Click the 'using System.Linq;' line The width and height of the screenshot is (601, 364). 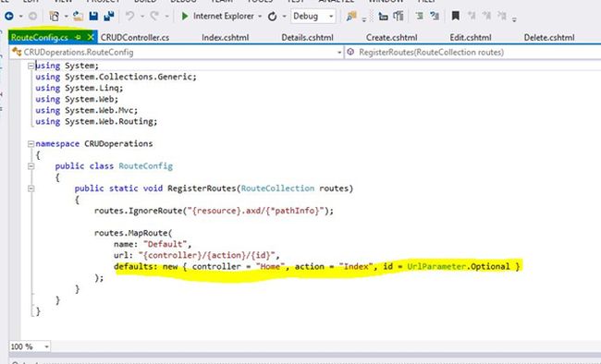click(x=80, y=88)
